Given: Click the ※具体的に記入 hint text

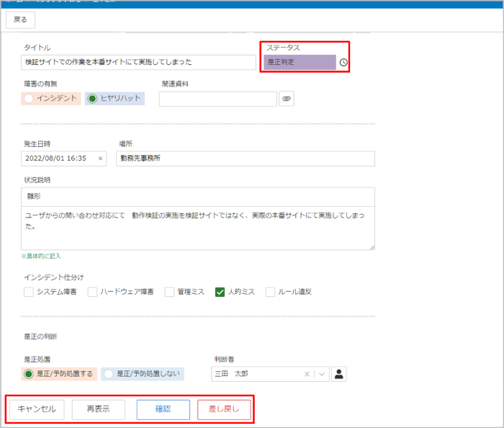Looking at the screenshot, I should point(41,257).
